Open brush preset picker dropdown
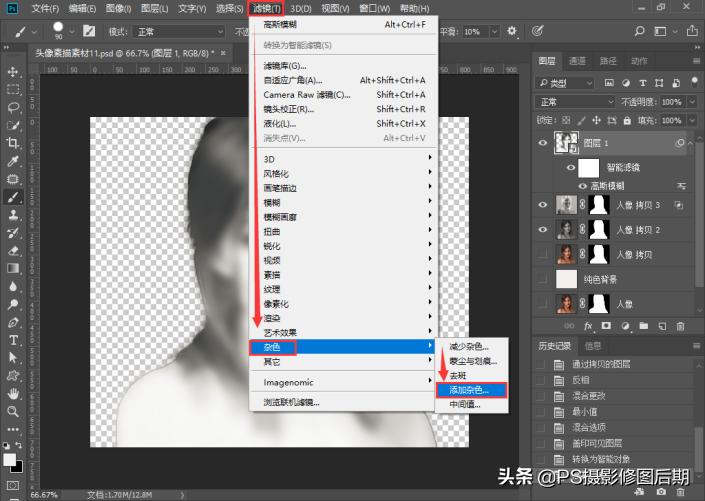This screenshot has width=705, height=501. [x=72, y=32]
